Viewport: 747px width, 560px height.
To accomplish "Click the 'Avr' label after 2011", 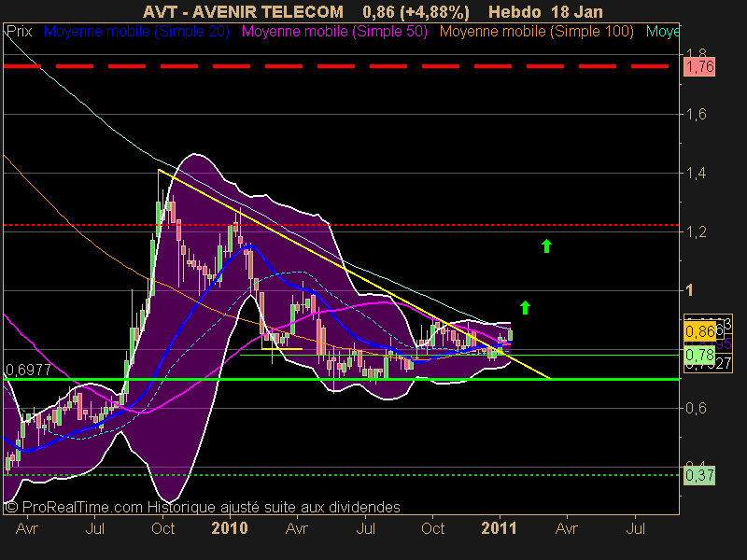I will point(567,528).
